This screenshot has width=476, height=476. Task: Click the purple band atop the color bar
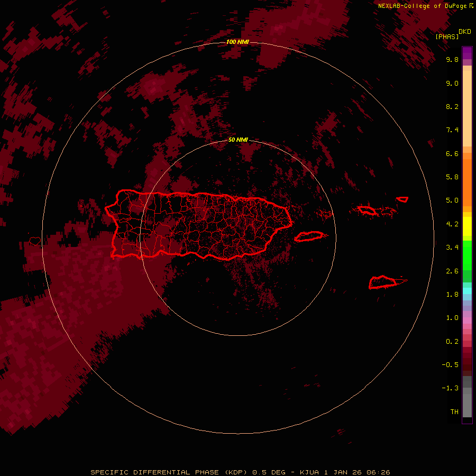[467, 53]
